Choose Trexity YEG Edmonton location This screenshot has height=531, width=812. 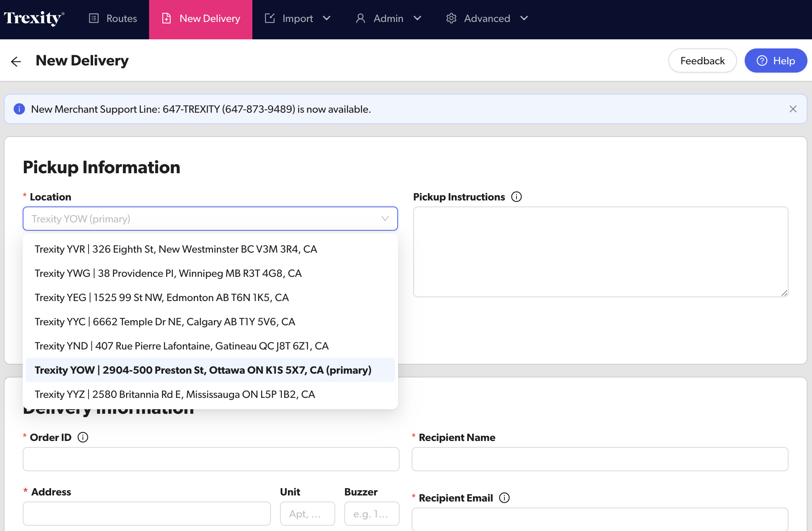click(210, 297)
